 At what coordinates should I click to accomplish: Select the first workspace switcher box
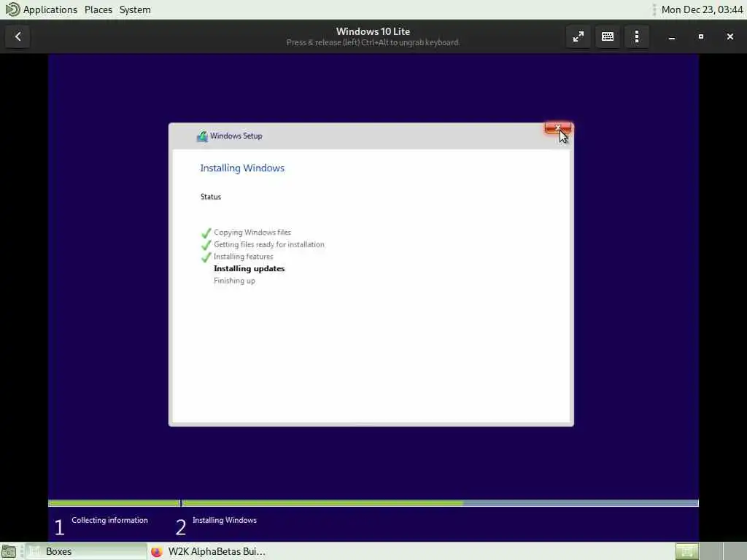687,551
